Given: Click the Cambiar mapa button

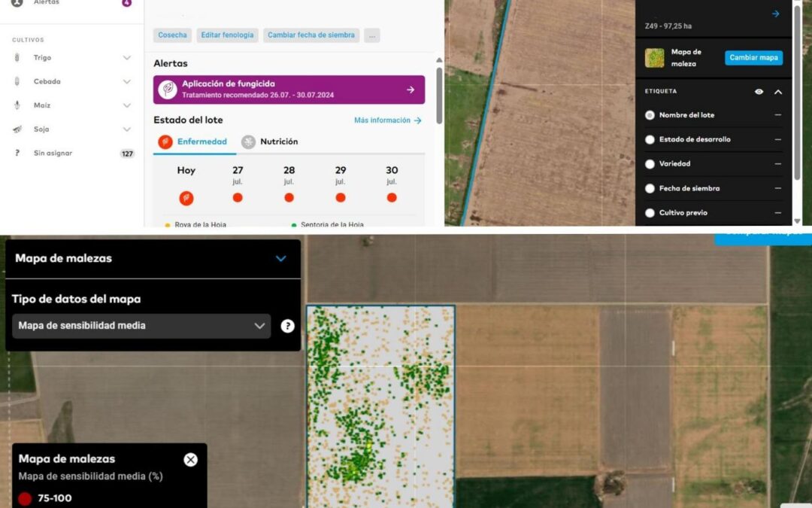Looking at the screenshot, I should tap(753, 58).
